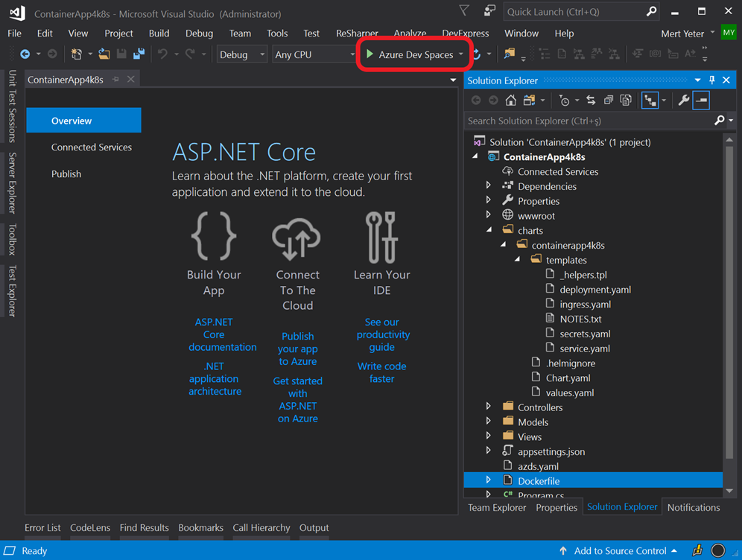Viewport: 742px width, 560px height.
Task: Switch to the Team Explorer tab
Action: click(497, 508)
